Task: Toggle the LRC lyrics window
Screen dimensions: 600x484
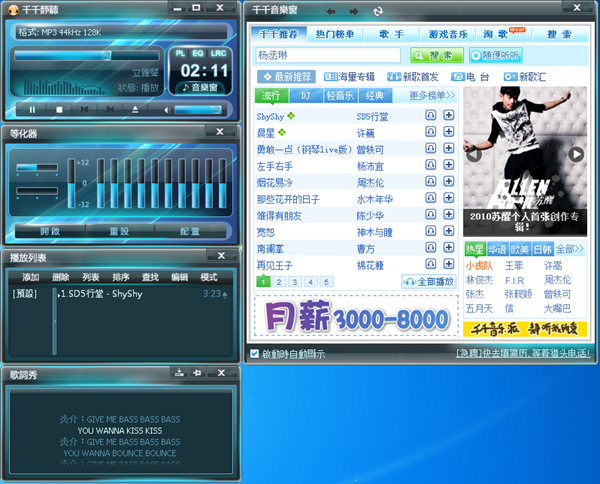Action: [x=218, y=51]
